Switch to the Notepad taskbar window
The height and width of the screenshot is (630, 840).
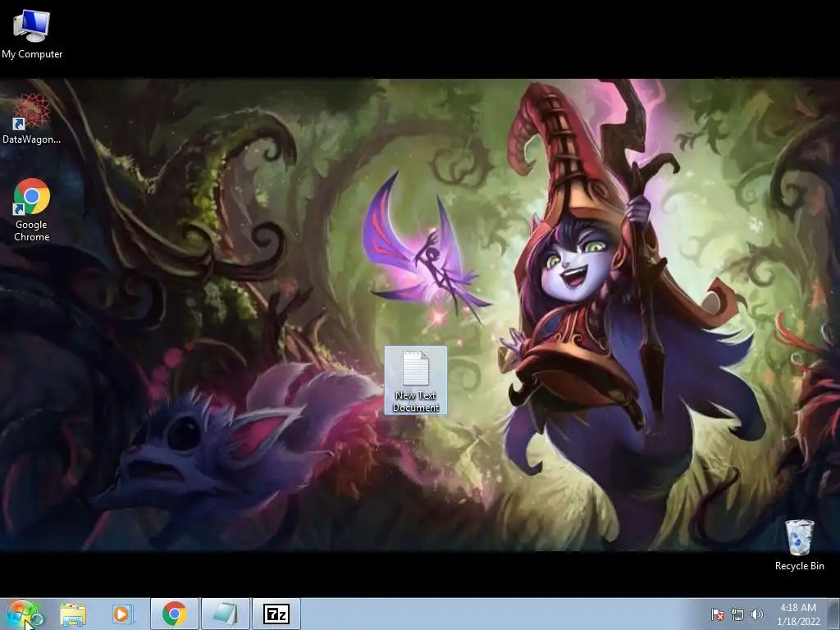tap(226, 614)
